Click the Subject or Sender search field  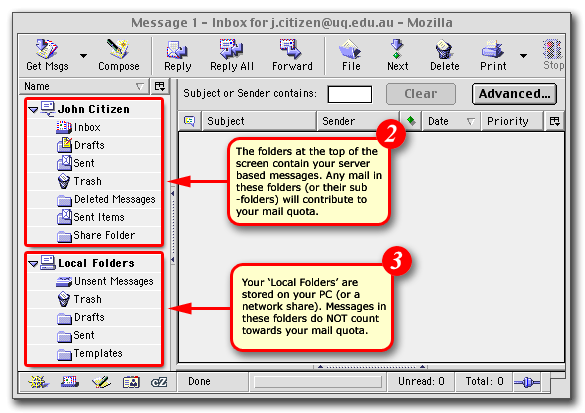[350, 94]
